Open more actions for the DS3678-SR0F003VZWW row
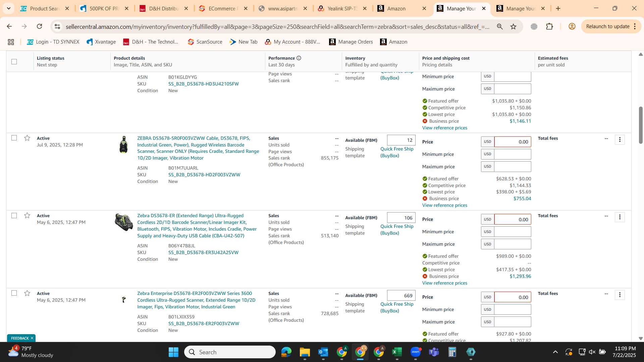 coord(620,139)
